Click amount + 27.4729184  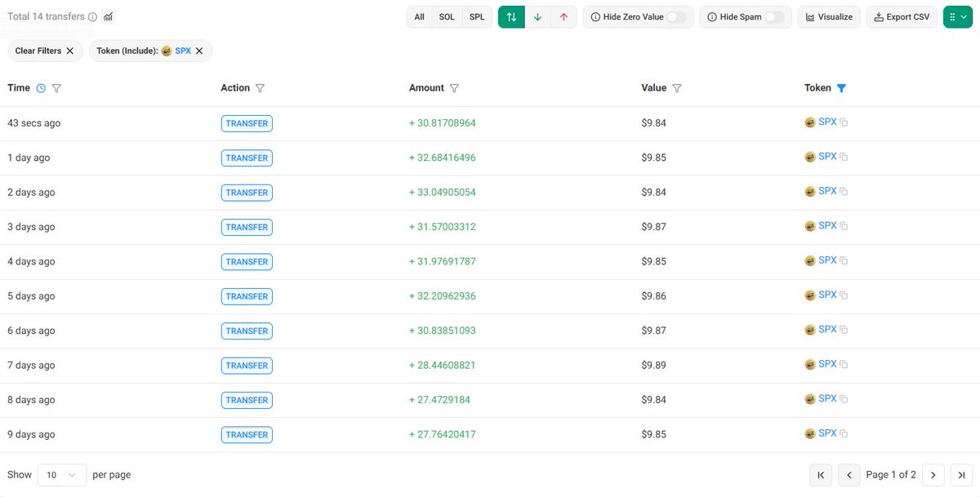pos(439,400)
